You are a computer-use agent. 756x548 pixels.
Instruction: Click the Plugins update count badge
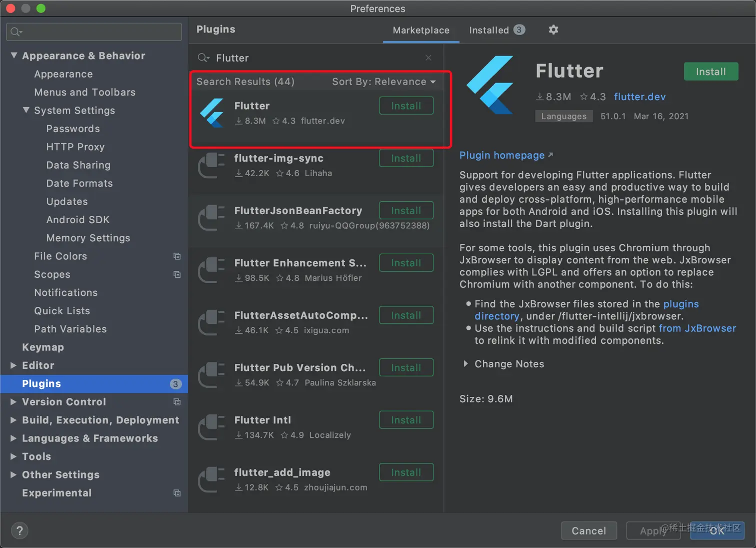[x=175, y=384]
